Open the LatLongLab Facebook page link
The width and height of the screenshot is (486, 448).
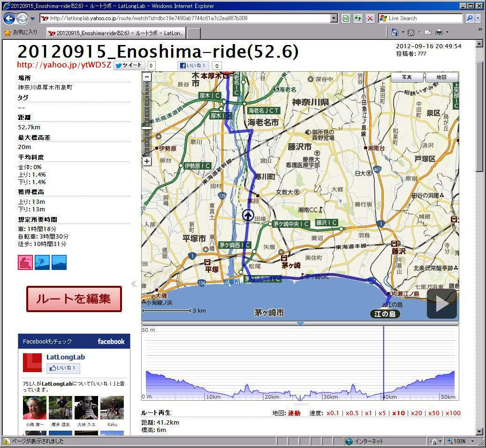tap(66, 357)
